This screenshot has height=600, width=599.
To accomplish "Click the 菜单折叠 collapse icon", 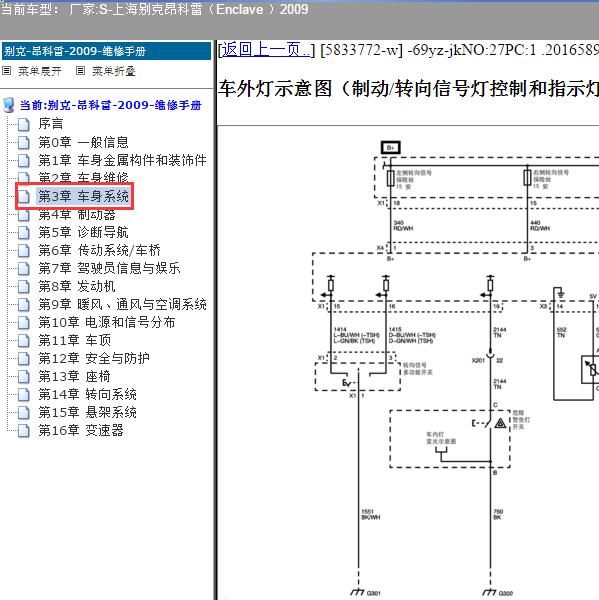I will 80,71.
